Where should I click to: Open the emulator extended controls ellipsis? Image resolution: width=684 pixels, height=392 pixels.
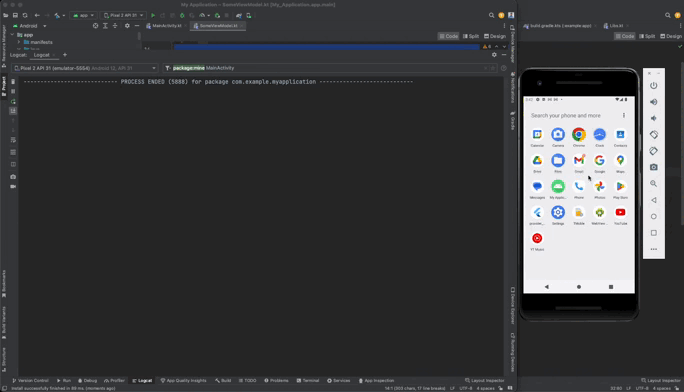click(x=653, y=249)
